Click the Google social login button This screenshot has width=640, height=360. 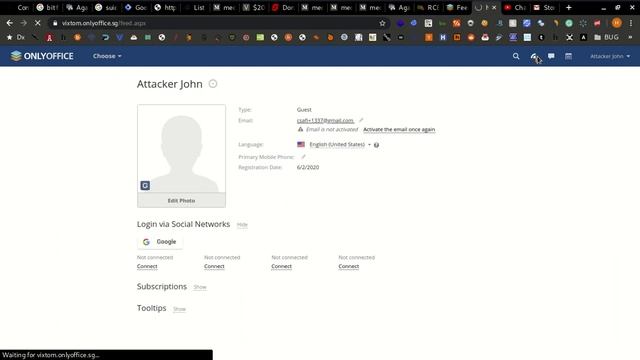[x=160, y=242]
